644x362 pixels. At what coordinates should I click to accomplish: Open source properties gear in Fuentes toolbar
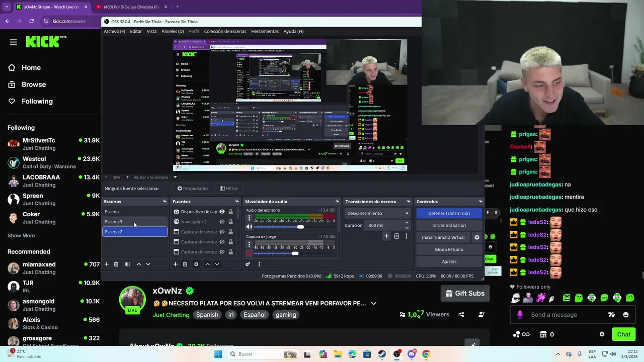coord(196,264)
